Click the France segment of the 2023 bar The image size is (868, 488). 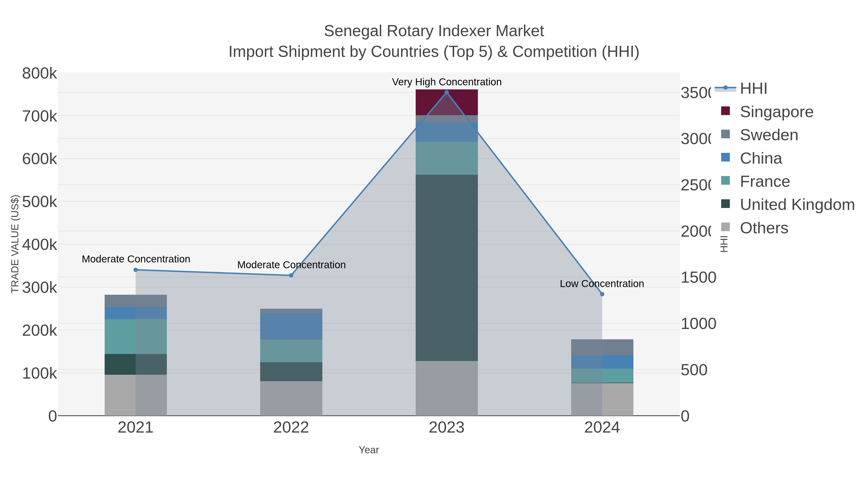click(x=447, y=158)
